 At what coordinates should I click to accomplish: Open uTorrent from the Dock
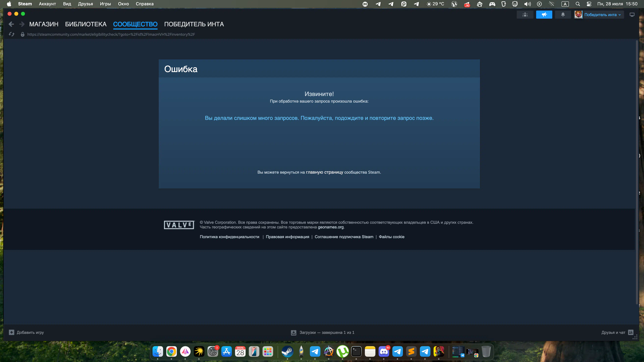[342, 351]
